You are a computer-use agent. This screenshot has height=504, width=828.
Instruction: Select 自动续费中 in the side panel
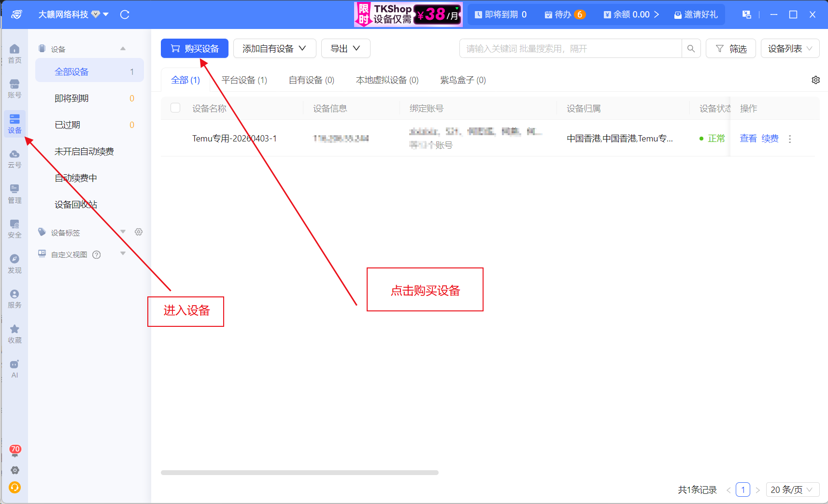click(x=89, y=178)
